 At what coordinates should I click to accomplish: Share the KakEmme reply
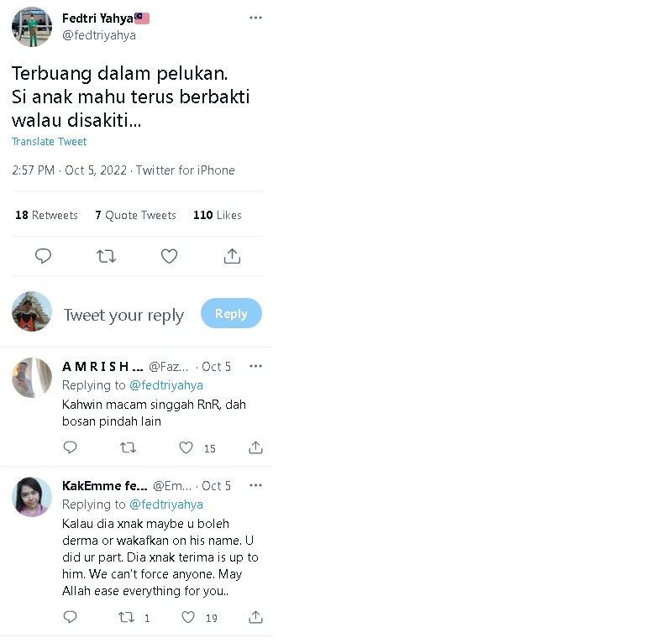(x=255, y=618)
